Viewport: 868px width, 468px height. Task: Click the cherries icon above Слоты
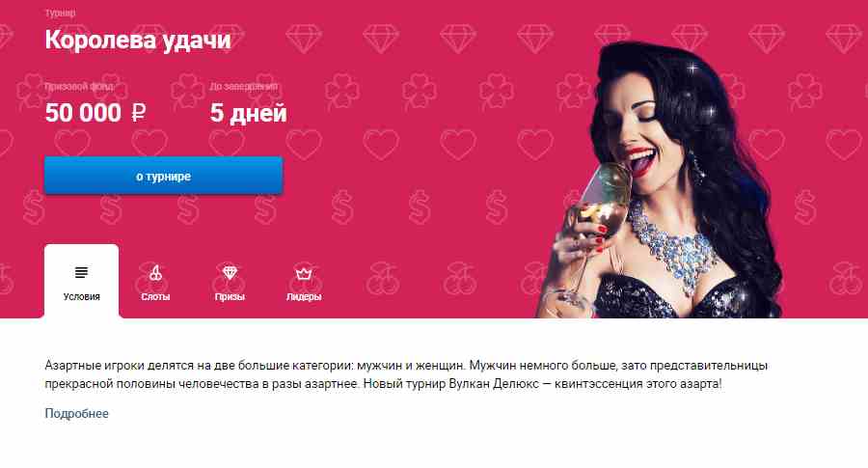click(x=155, y=272)
